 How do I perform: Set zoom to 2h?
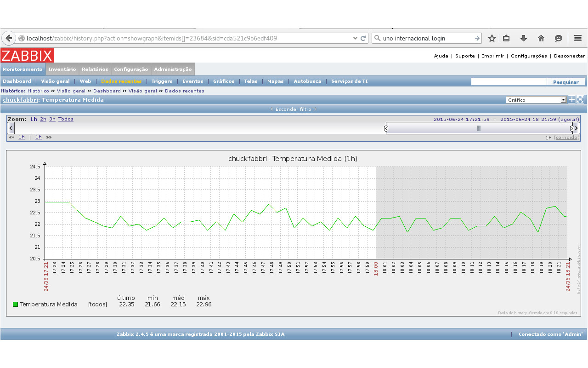tap(43, 119)
